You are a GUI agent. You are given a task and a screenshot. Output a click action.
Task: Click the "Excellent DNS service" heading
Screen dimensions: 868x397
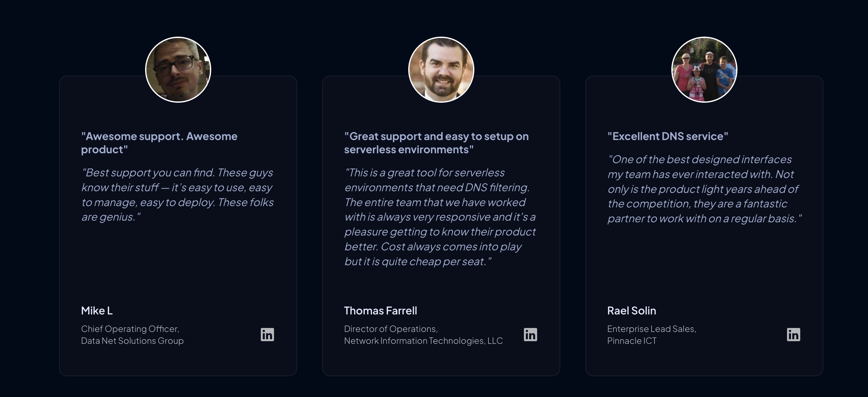click(667, 136)
